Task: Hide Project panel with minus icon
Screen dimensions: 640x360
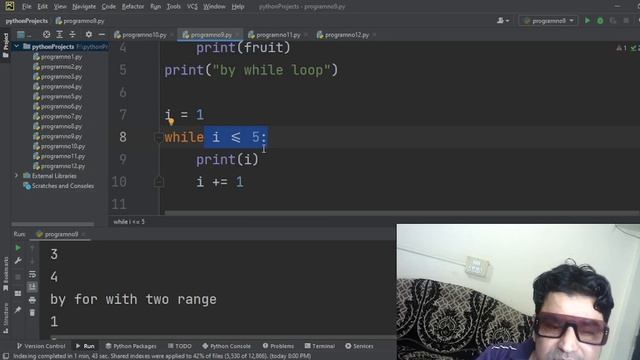Action: click(102, 35)
